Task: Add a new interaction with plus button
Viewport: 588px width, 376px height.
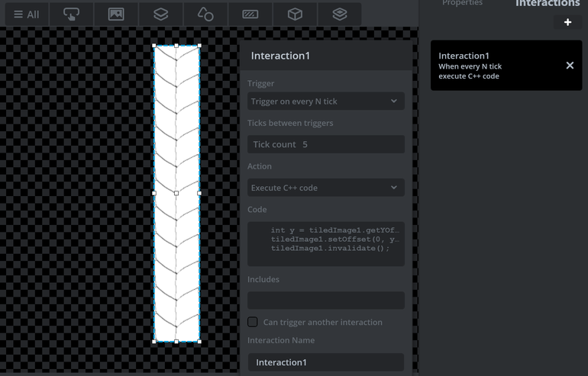Action: pos(567,22)
